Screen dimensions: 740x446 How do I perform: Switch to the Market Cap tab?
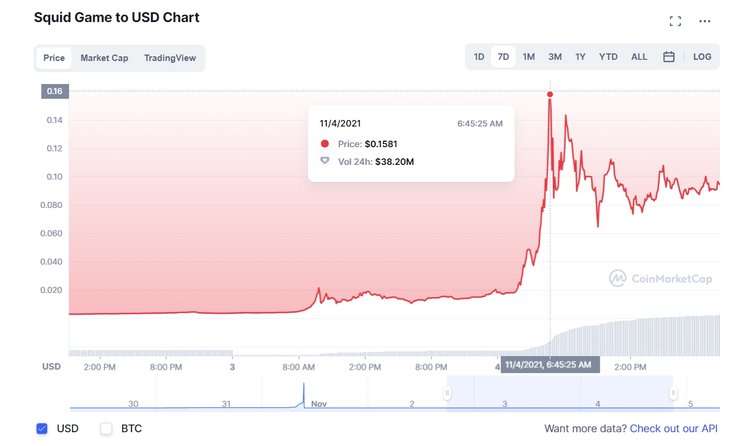point(104,58)
